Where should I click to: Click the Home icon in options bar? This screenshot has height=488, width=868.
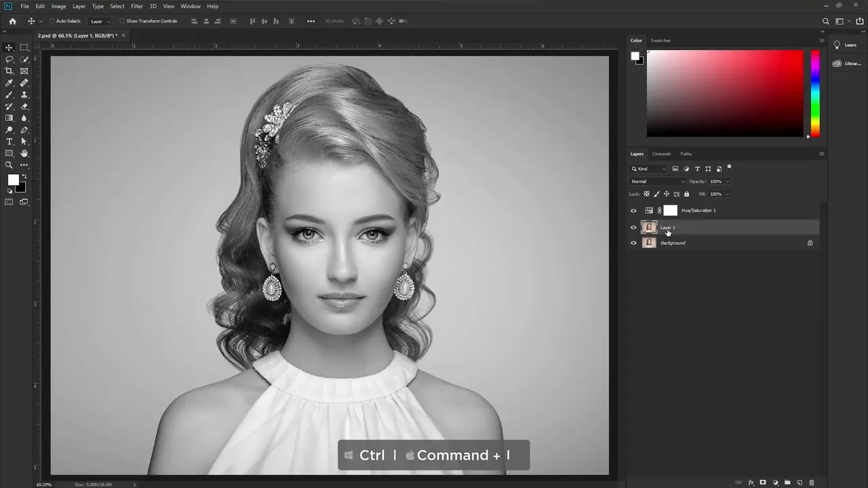pyautogui.click(x=12, y=21)
